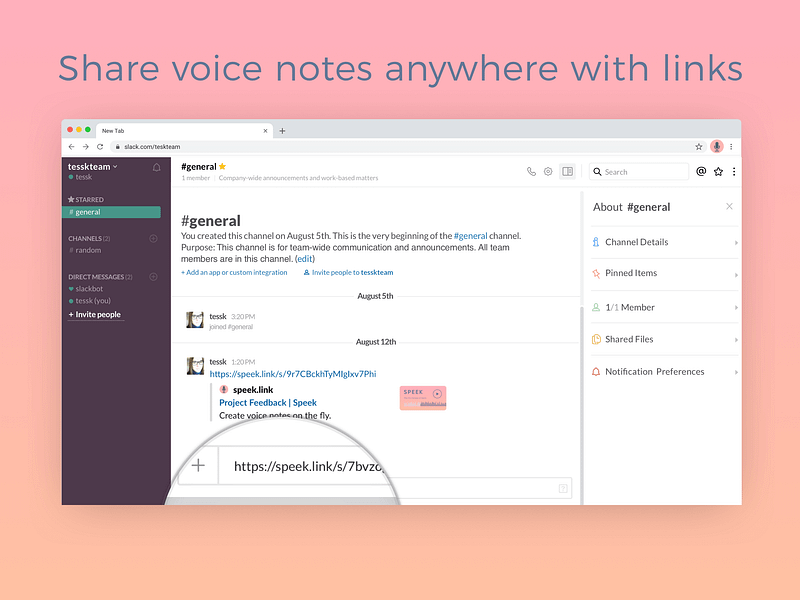Click the notifications bell icon in sidebar
800x600 pixels.
point(157,167)
